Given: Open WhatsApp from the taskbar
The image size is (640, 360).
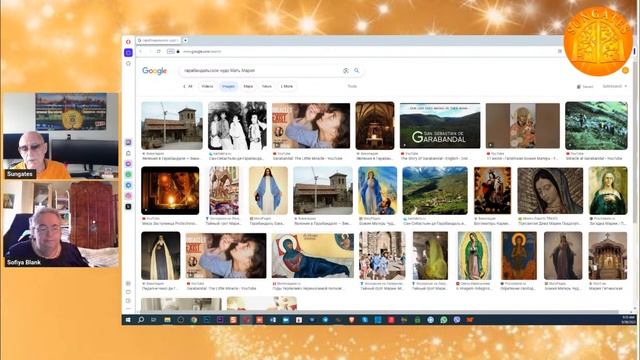Looking at the screenshot, I should [444, 320].
